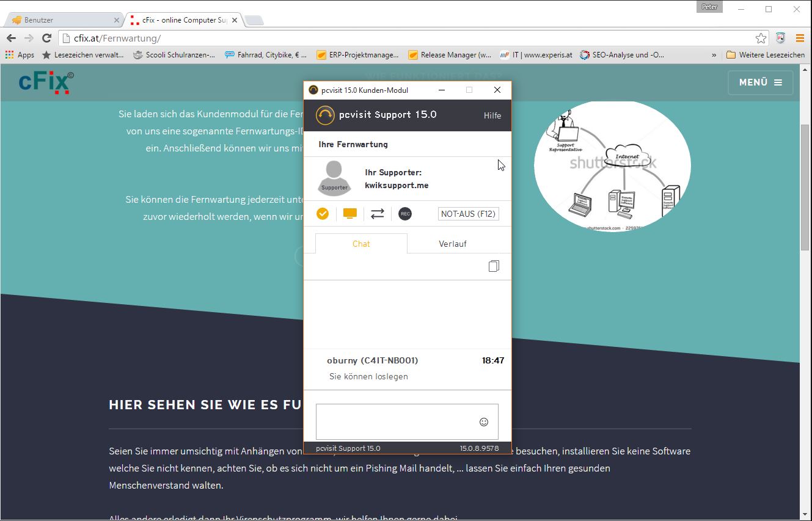The width and height of the screenshot is (812, 521).
Task: Click the kwiksupport.me supporter name
Action: point(397,185)
